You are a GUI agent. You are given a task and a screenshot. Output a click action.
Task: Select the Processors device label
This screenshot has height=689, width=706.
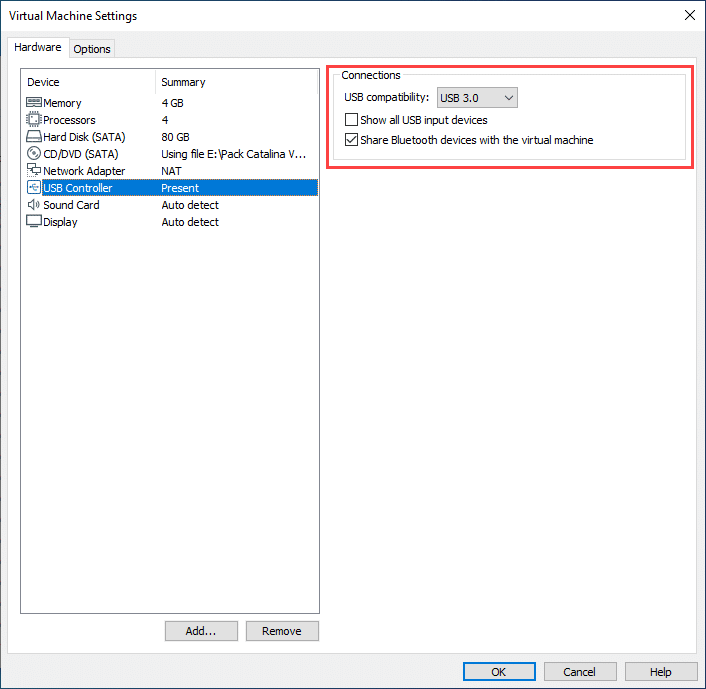point(69,120)
